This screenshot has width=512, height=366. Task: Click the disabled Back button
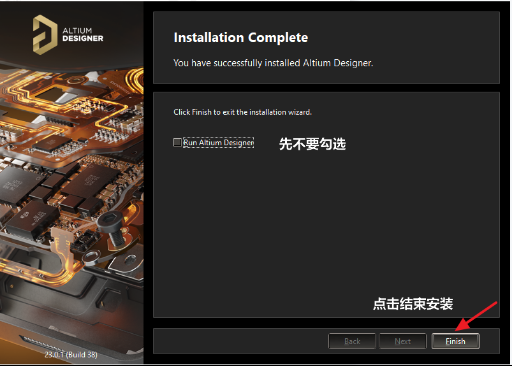coord(352,341)
